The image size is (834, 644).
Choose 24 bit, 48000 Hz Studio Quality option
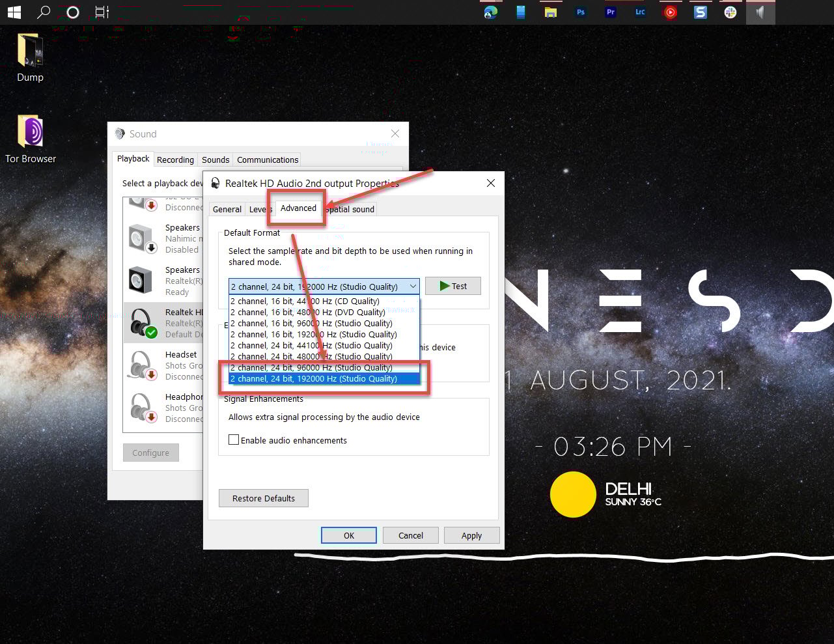tap(324, 357)
